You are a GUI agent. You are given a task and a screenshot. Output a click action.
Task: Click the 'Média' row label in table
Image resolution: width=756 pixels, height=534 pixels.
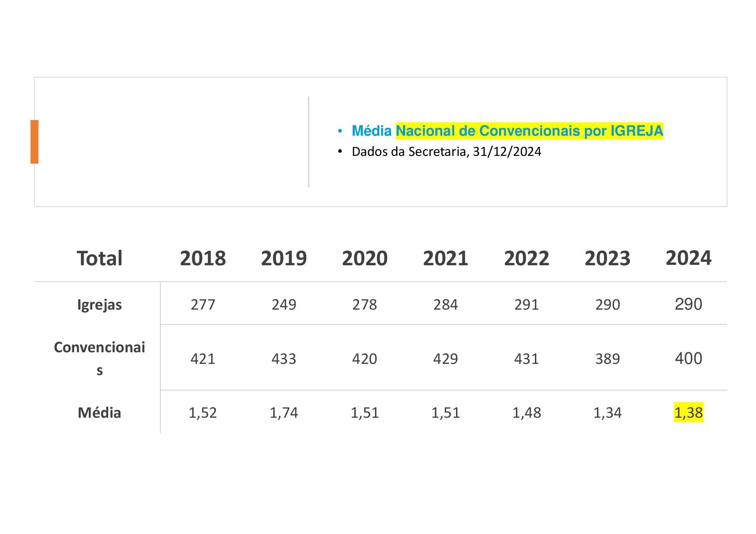(x=100, y=413)
